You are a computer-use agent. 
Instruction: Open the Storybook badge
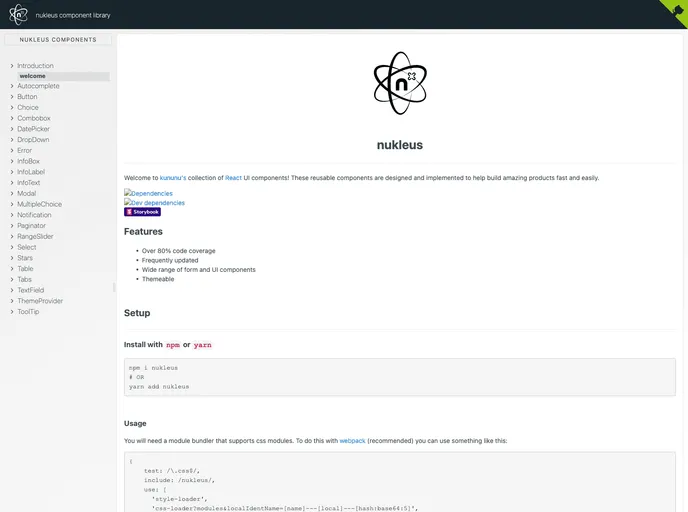point(142,212)
